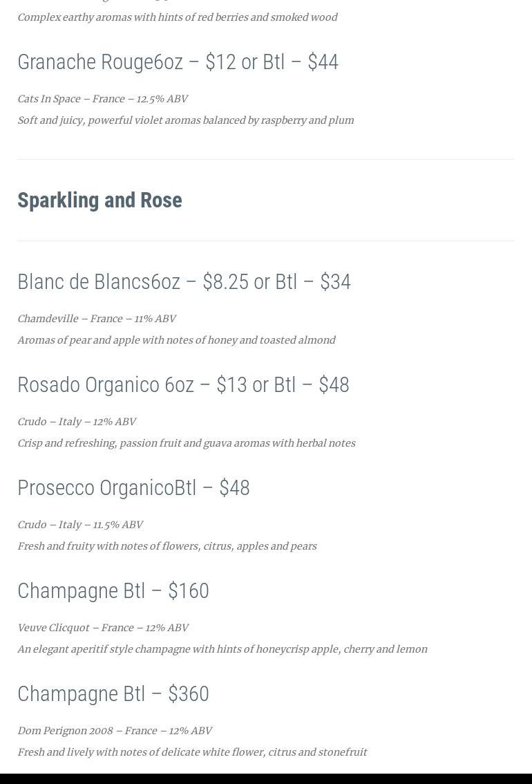Screen dimensions: 532x784
Task: Click the honey and toasted almond description
Action: [x=176, y=340]
